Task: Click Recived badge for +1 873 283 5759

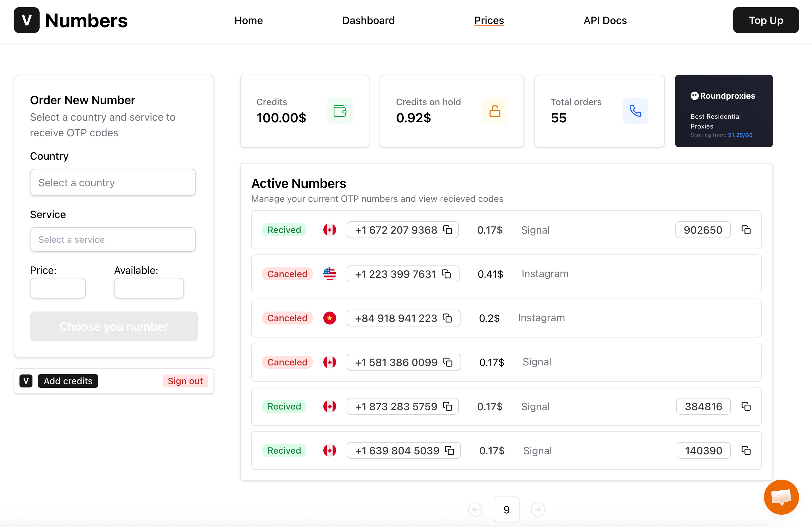Action: 284,406
